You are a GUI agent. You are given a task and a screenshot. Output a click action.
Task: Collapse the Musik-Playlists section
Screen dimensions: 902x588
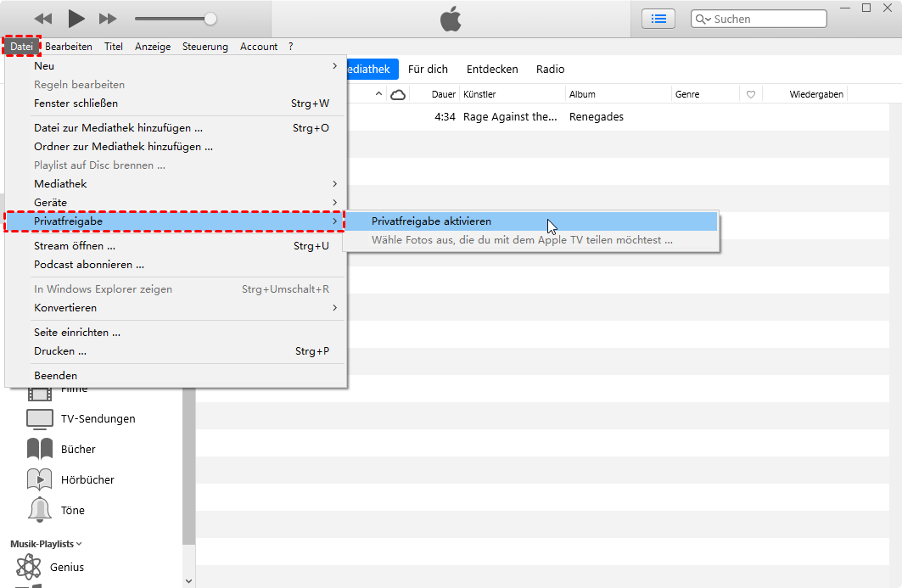(46, 544)
